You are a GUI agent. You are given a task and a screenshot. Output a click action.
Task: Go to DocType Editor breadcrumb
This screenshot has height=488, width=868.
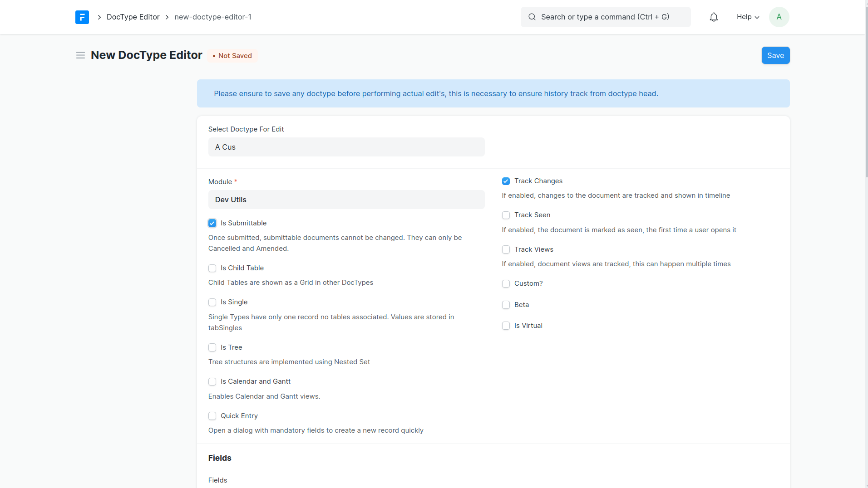133,17
